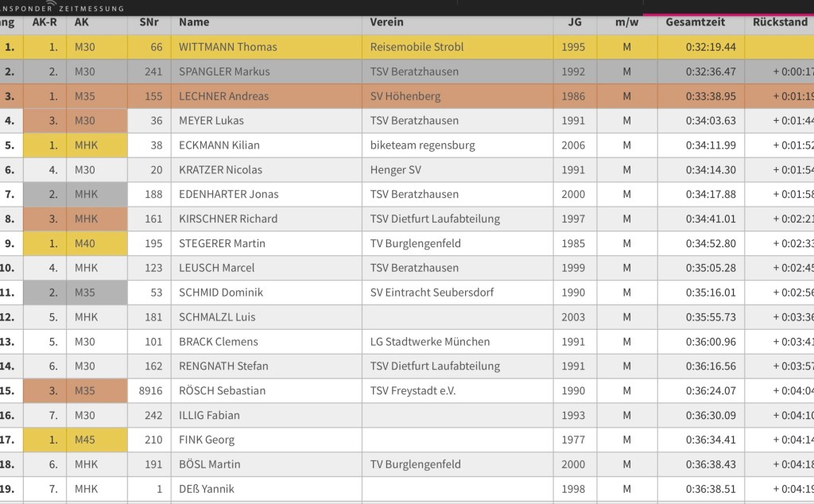
Task: Click club name biketeam regensburg
Action: 422,145
